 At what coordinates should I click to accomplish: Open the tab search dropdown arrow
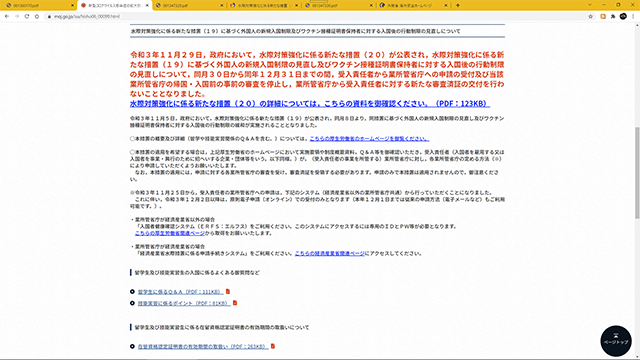pyautogui.click(x=589, y=5)
